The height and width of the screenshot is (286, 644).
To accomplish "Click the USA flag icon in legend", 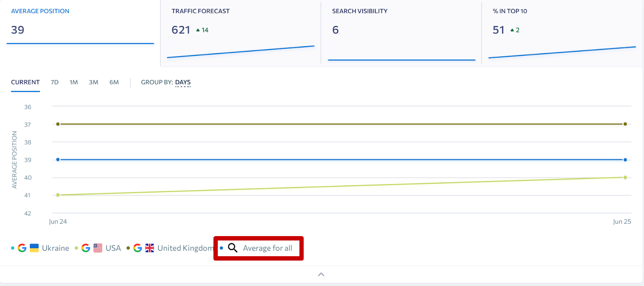I will (98, 248).
